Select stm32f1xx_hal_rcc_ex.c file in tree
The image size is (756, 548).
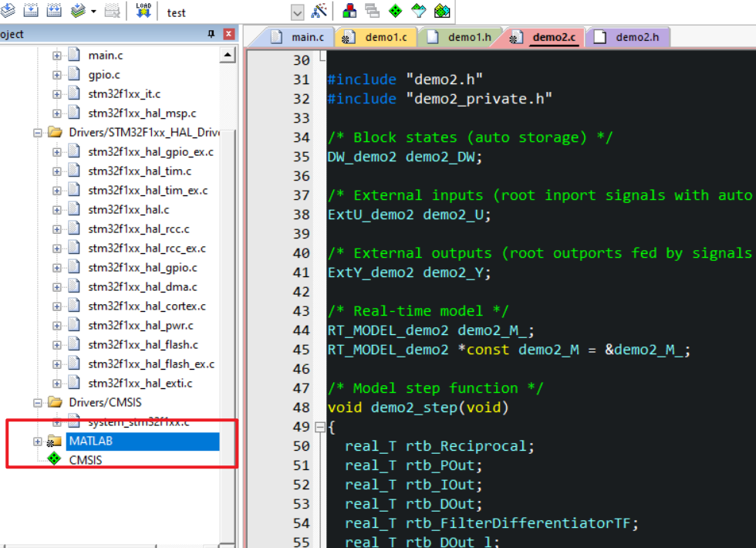(x=147, y=249)
